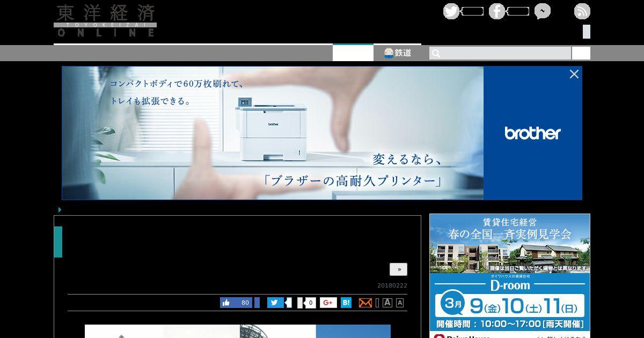644x338 pixels.
Task: Click into the search input field
Action: coord(500,53)
